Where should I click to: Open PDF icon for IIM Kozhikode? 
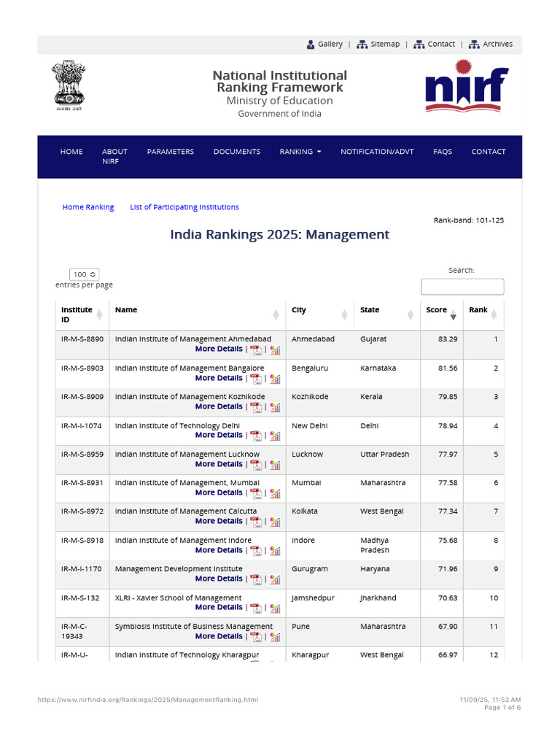(x=256, y=408)
